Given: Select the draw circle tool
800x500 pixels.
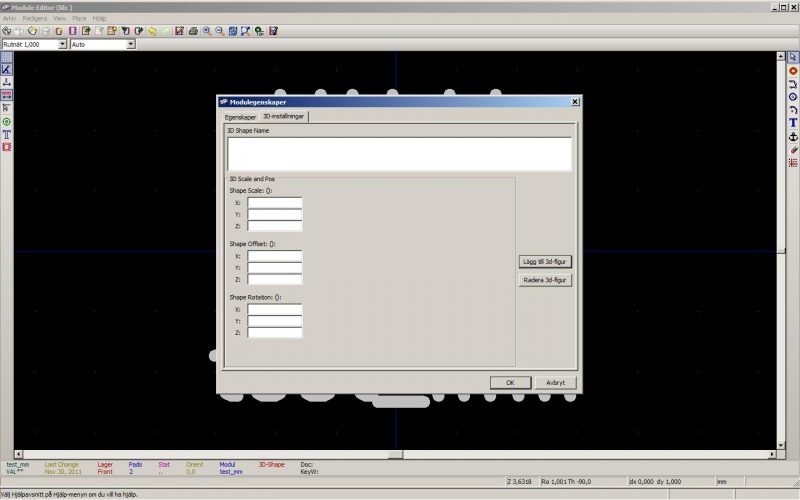Looking at the screenshot, I should point(793,97).
